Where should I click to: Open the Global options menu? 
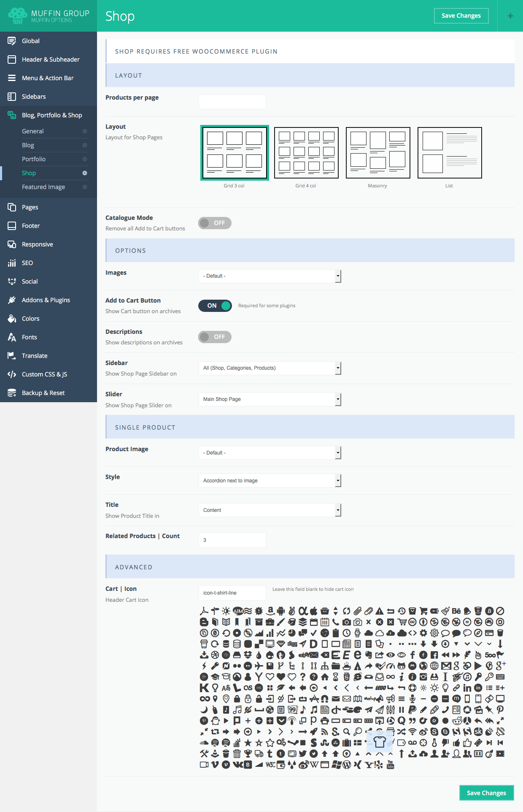[x=49, y=41]
